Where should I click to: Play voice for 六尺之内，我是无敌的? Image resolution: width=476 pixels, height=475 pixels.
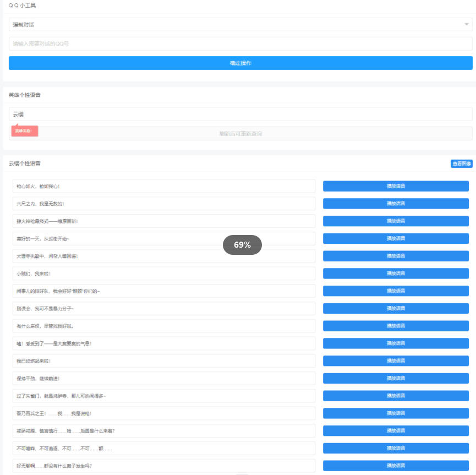pyautogui.click(x=396, y=204)
